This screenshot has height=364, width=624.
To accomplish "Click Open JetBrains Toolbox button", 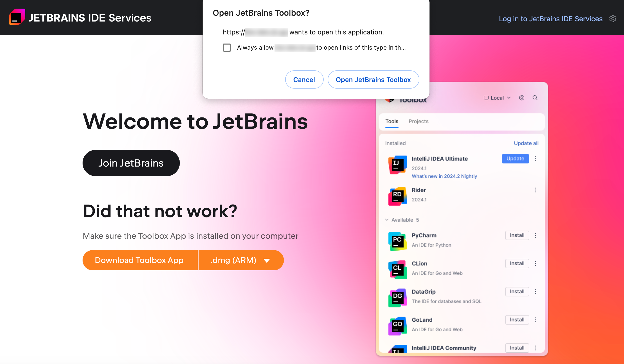I will click(374, 79).
